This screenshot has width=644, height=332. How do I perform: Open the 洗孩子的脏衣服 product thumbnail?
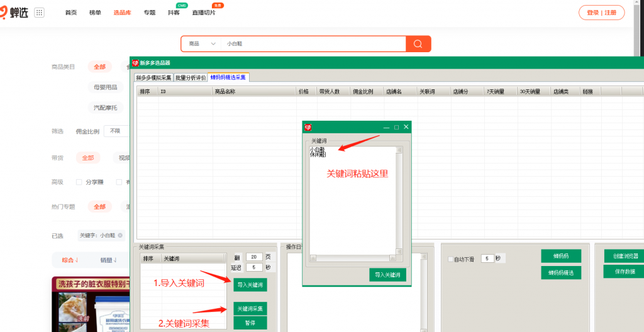tap(91, 304)
